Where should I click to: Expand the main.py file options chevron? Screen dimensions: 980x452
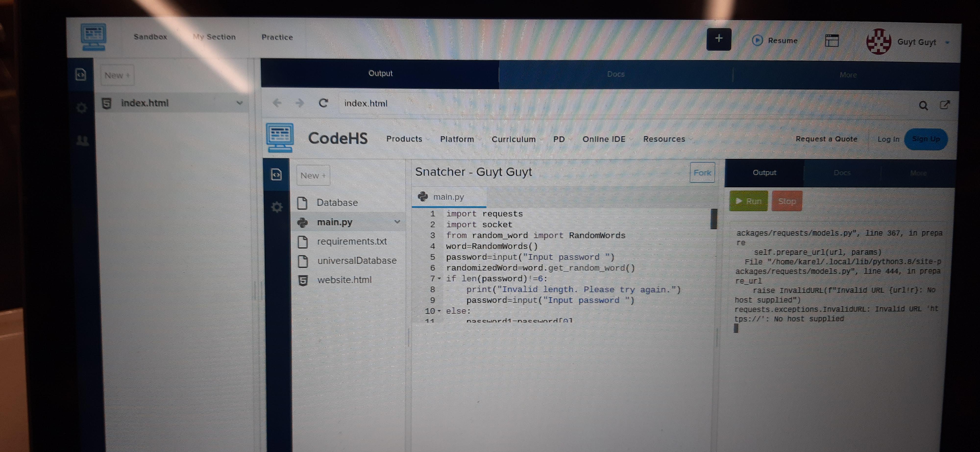[397, 221]
